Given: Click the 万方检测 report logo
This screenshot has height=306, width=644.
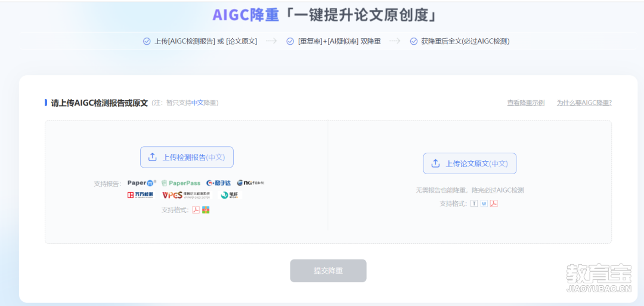Looking at the screenshot, I should (x=140, y=195).
